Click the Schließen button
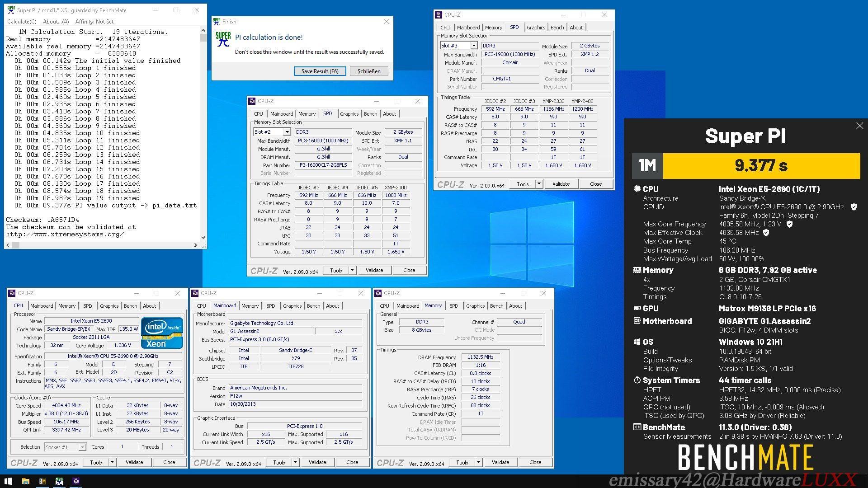This screenshot has width=868, height=488. 369,71
